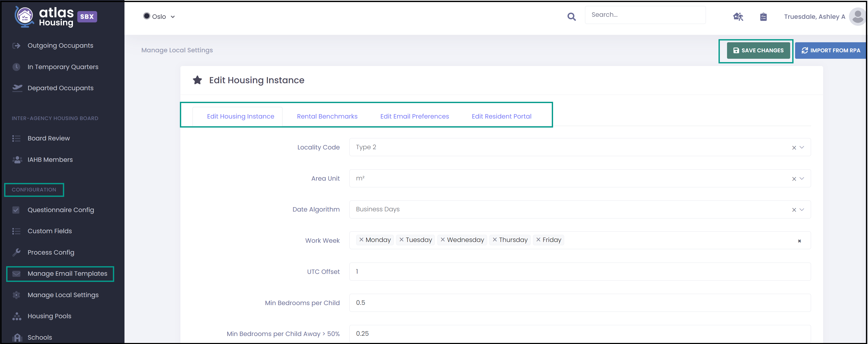Click the star icon beside Edit Housing Instance

pos(197,80)
